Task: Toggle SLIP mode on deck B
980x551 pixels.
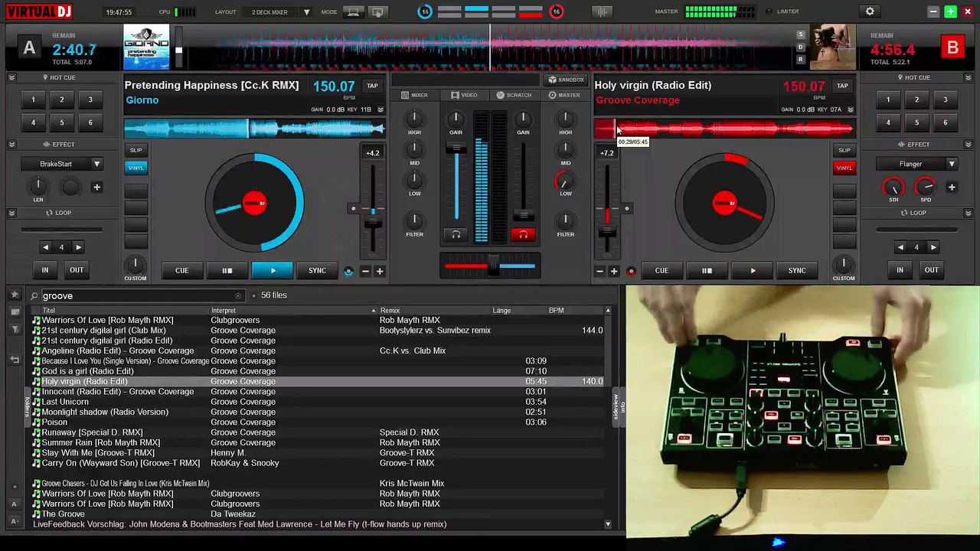Action: coord(844,150)
